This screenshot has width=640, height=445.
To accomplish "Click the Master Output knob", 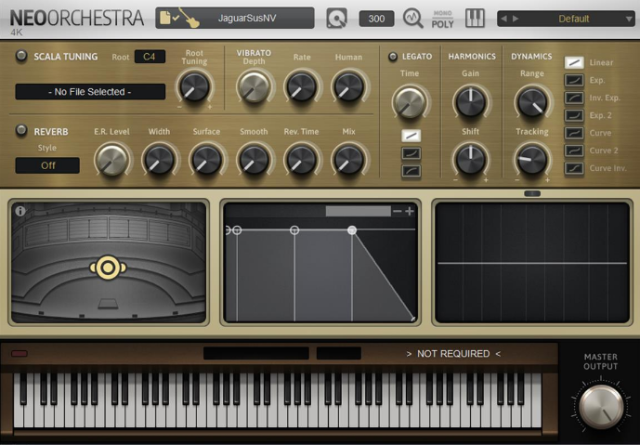I will pyautogui.click(x=600, y=406).
